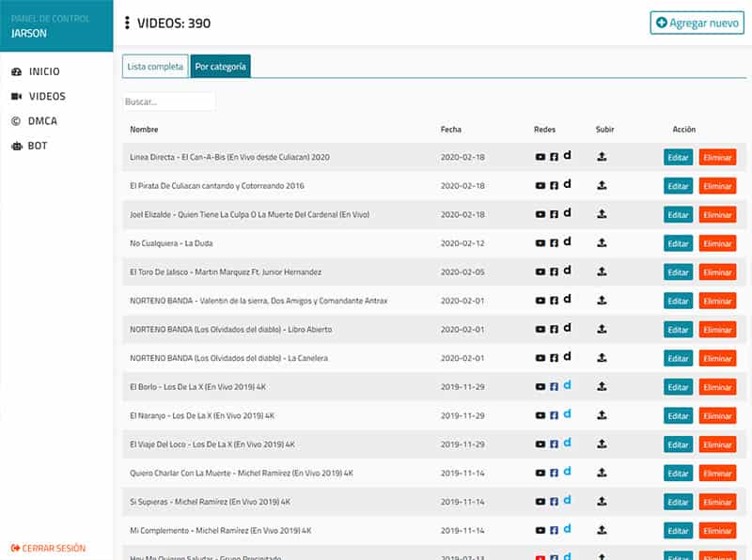Click the Facebook icon for El Pirata De Culiacan
Viewport: 752px width, 560px height.
[x=553, y=185]
